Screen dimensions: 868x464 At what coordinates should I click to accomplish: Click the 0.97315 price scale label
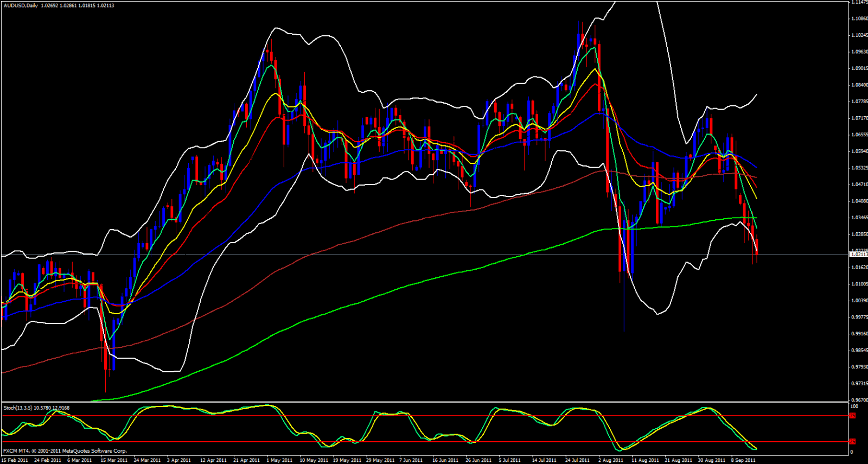coord(859,384)
